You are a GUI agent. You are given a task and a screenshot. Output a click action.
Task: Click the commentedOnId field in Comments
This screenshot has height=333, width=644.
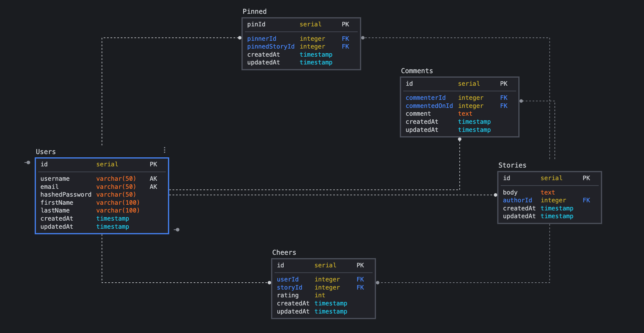429,106
